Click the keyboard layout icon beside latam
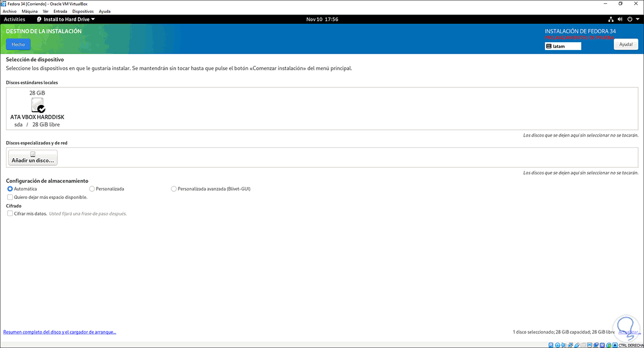This screenshot has width=644, height=348. point(549,46)
